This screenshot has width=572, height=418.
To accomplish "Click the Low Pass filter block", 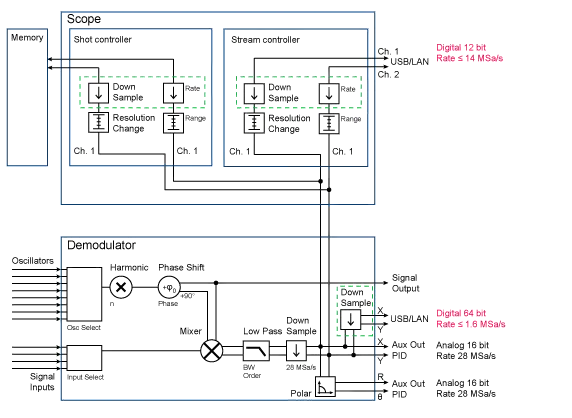I will [x=256, y=351].
